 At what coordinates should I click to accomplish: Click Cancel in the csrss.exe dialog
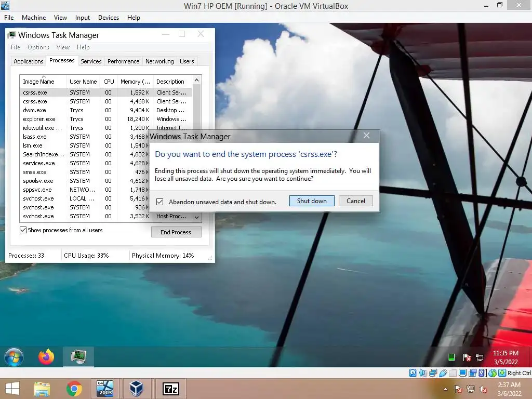tap(355, 201)
